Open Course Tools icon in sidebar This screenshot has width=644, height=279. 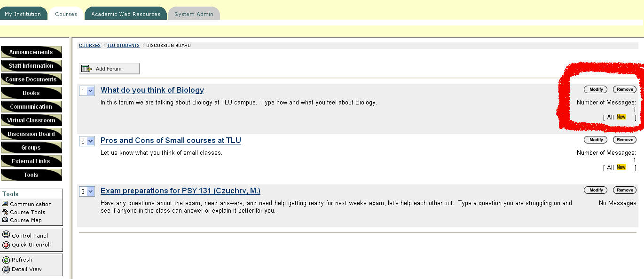coord(6,212)
